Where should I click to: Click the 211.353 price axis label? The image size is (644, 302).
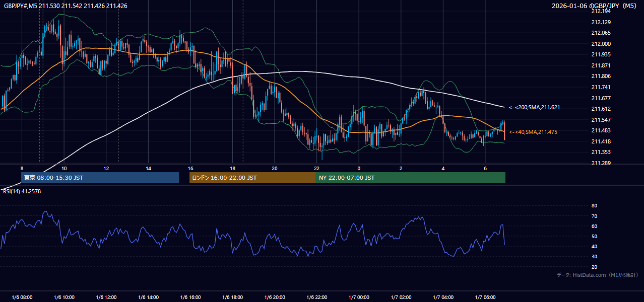click(x=601, y=152)
